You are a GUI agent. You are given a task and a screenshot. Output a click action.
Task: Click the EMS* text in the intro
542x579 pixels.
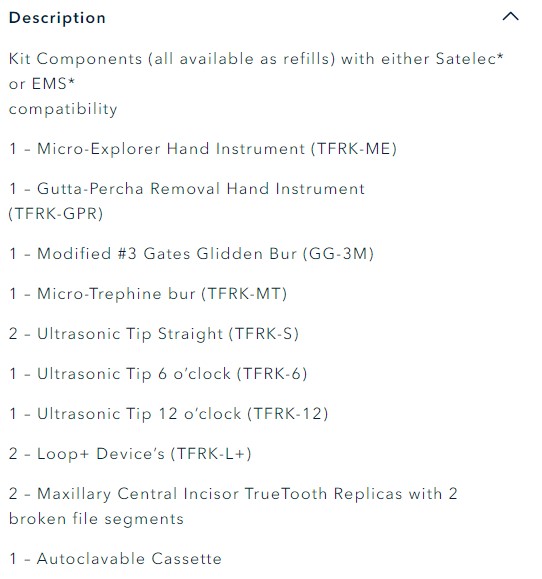tap(53, 84)
